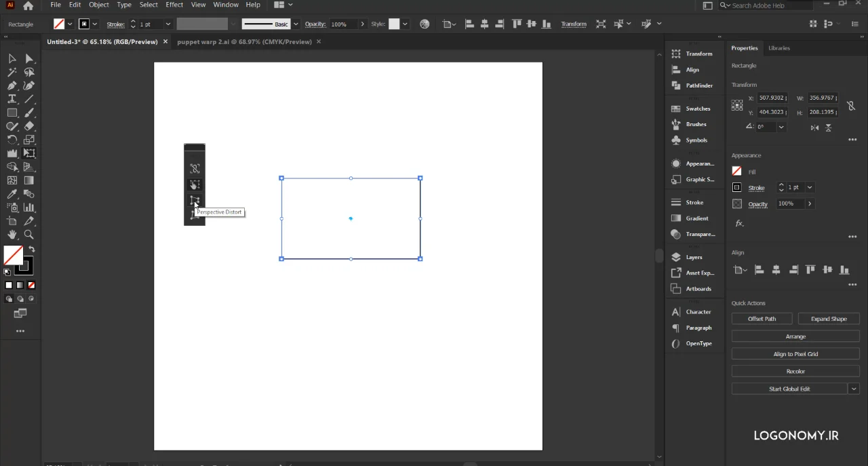Flip the rectangle horizontally in Transform
868x466 pixels.
[x=814, y=127]
